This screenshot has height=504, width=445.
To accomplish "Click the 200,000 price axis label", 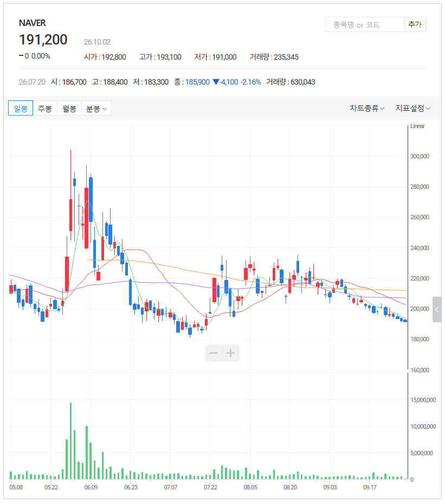I will (420, 309).
